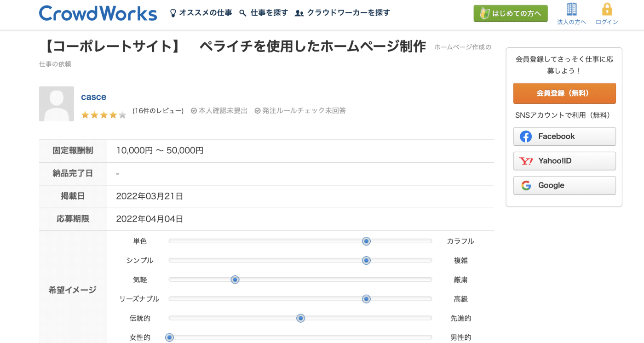644x343 pixels.
Task: Click the magnifier icon beside 仕事を探す
Action: [243, 13]
